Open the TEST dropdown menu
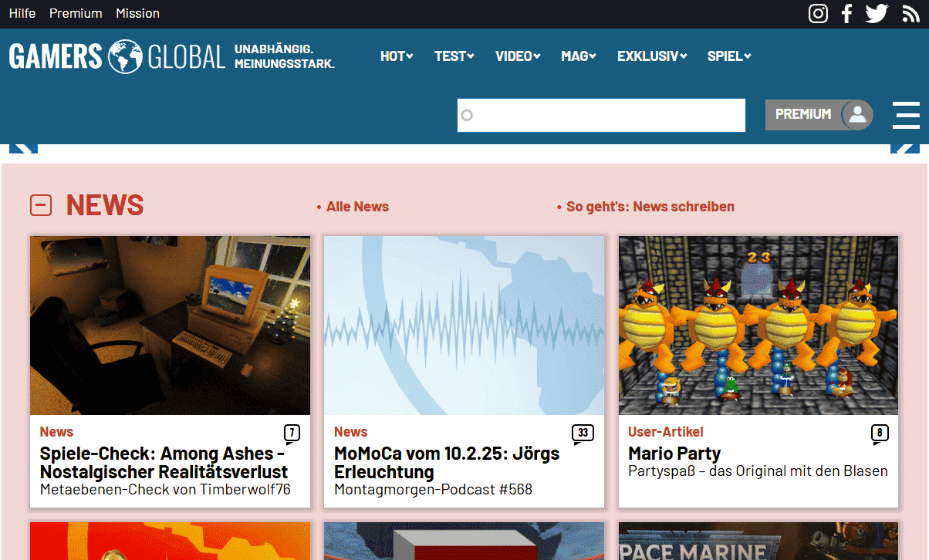 (454, 56)
